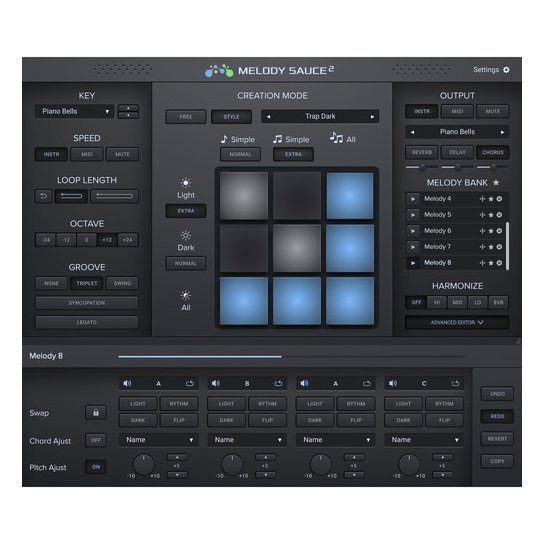Enable DELAY effect in Output
This screenshot has height=544, width=544.
click(457, 152)
